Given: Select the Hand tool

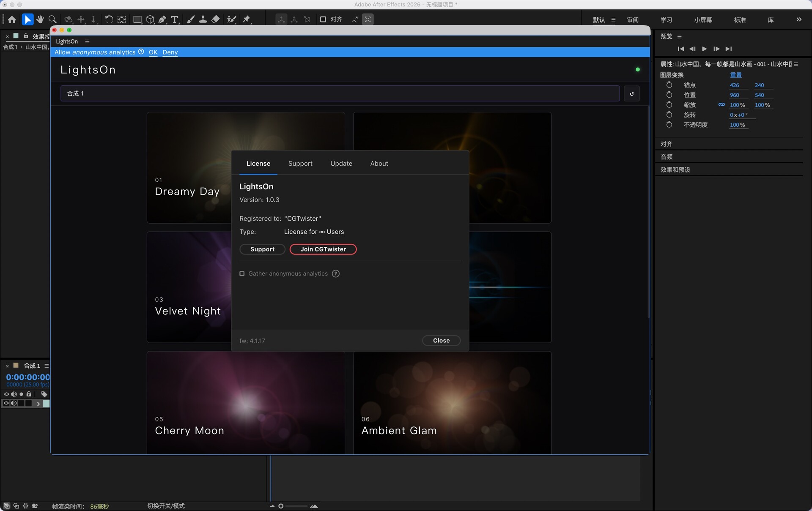Looking at the screenshot, I should [40, 19].
